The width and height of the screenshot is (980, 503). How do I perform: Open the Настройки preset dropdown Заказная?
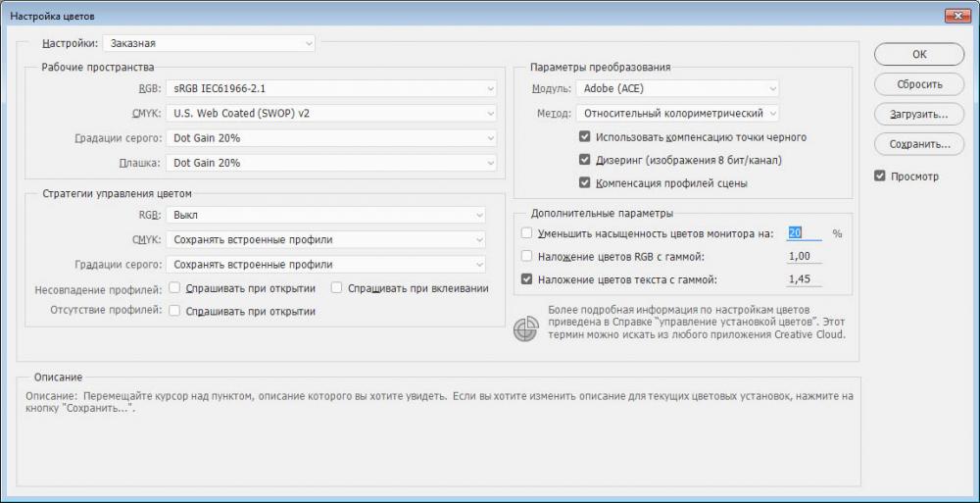point(210,43)
